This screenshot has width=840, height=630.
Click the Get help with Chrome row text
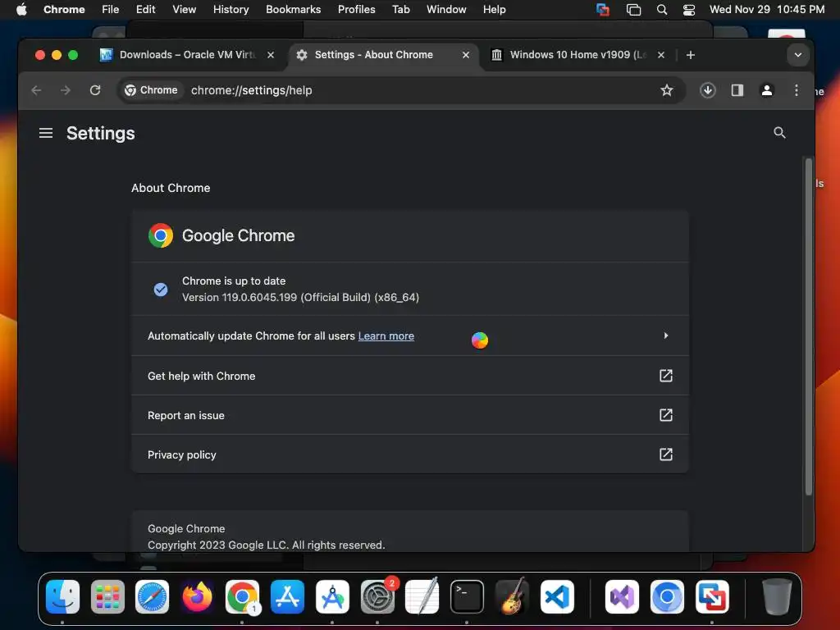[202, 376]
